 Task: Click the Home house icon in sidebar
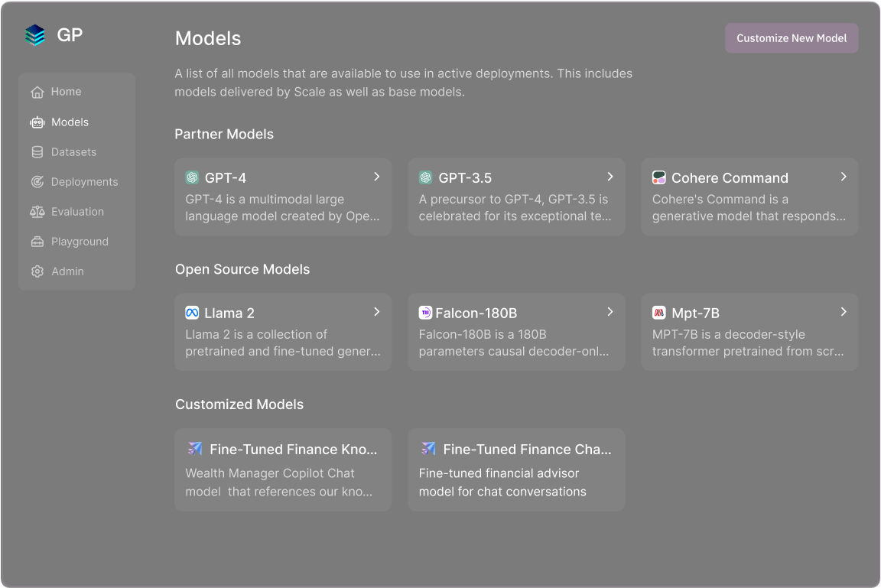pos(37,93)
